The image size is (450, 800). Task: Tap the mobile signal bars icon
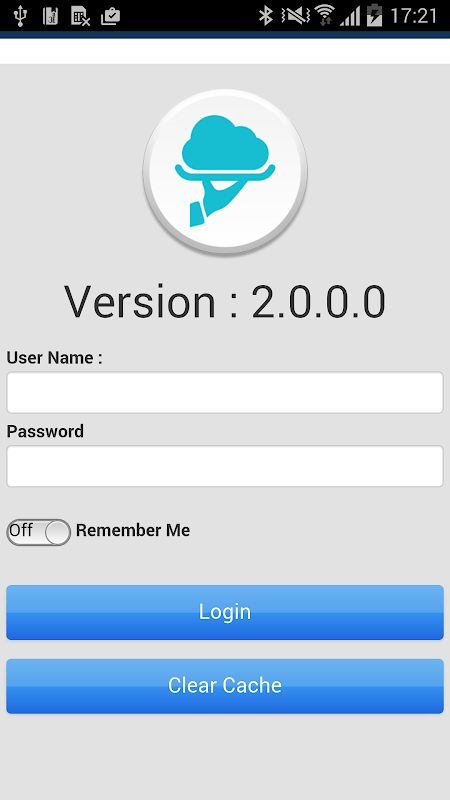coord(350,16)
